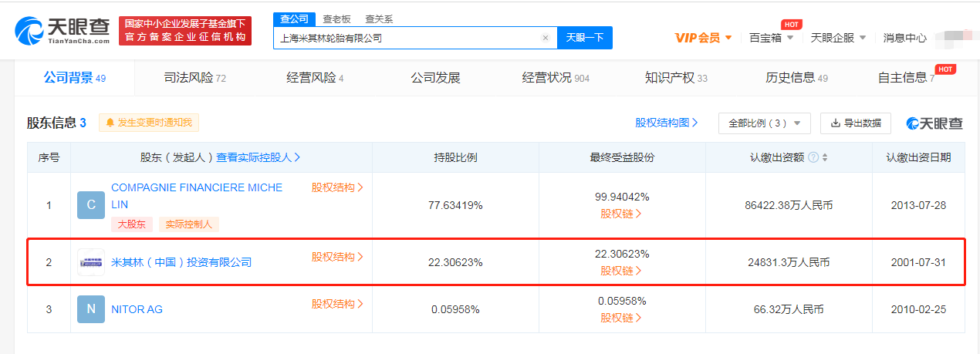Click the 大股东 tag
This screenshot has height=354, width=980.
point(132,224)
